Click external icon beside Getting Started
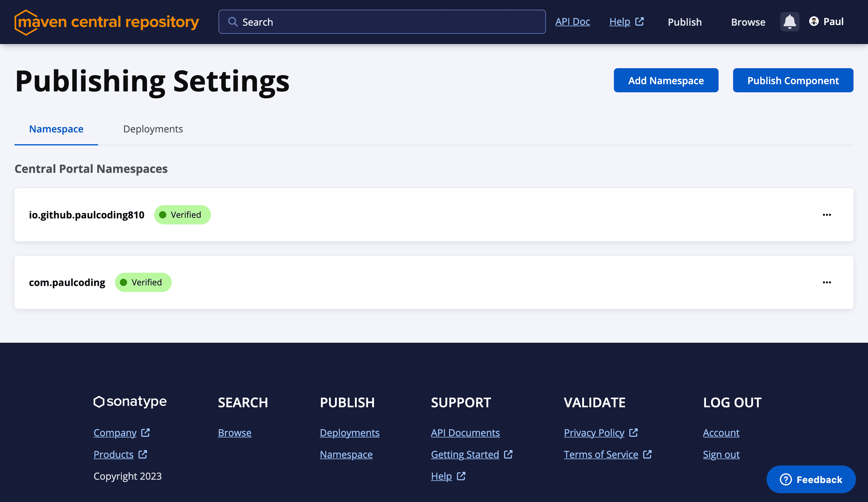 508,454
